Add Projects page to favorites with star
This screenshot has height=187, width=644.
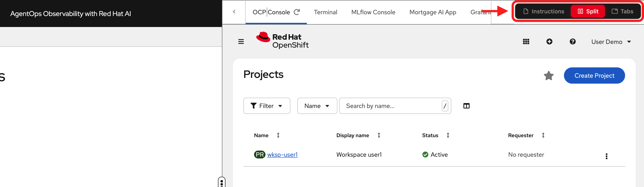[x=549, y=76]
